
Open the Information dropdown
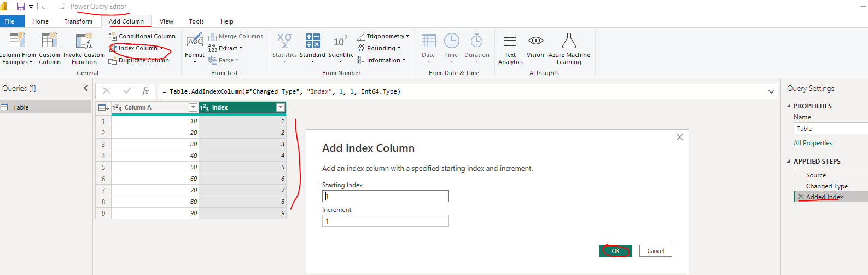click(x=381, y=60)
